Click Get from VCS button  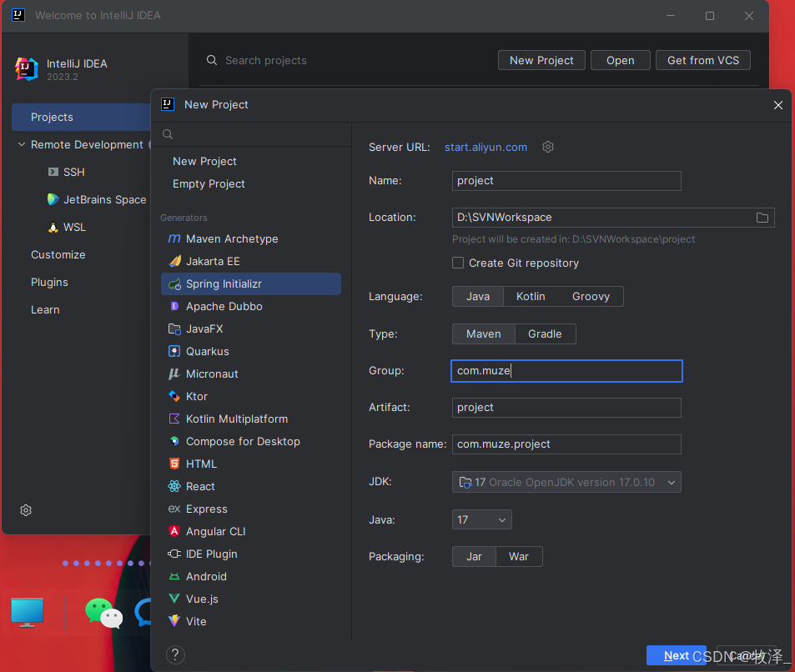(x=702, y=60)
